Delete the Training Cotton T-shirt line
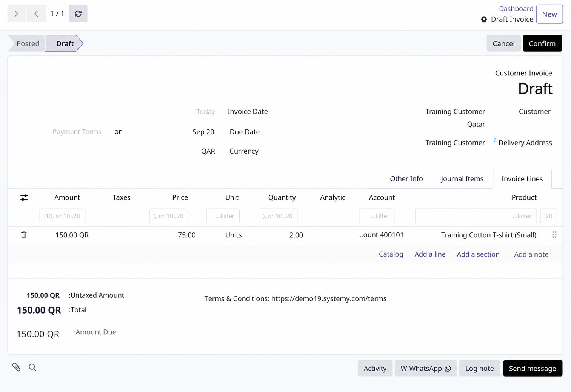 (24, 235)
